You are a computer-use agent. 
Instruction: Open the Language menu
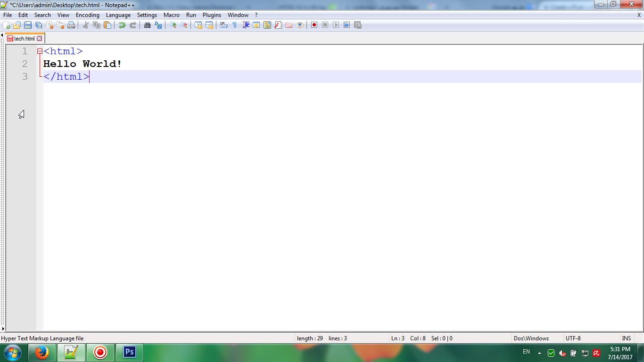(x=118, y=15)
